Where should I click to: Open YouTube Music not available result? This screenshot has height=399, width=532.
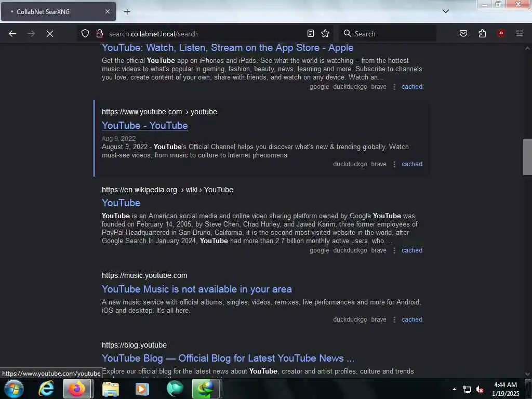coord(197,289)
